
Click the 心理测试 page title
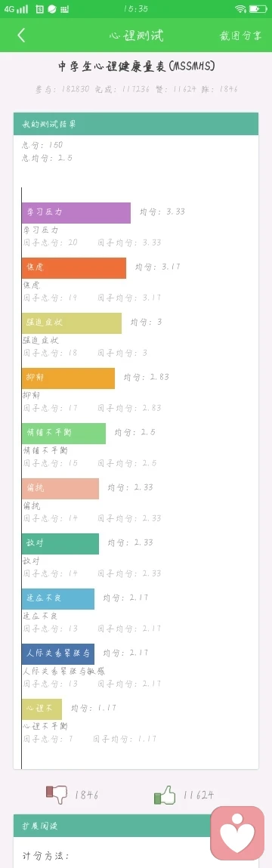point(136,36)
